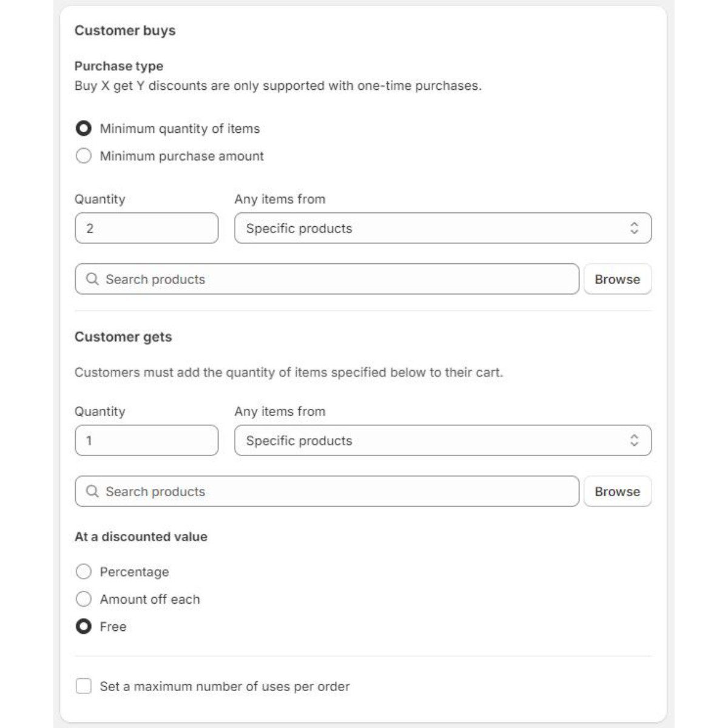Open Specific products dropdown under Customer buys
The height and width of the screenshot is (728, 728).
[425, 228]
